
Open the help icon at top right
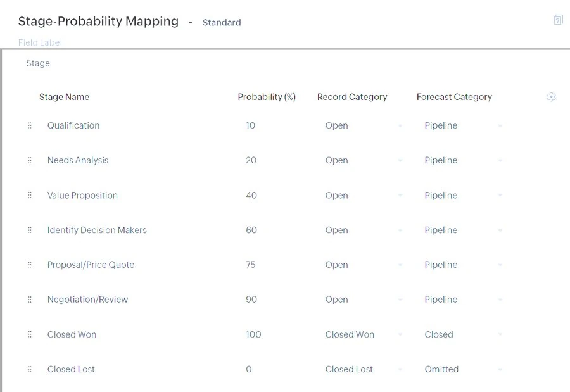point(558,20)
